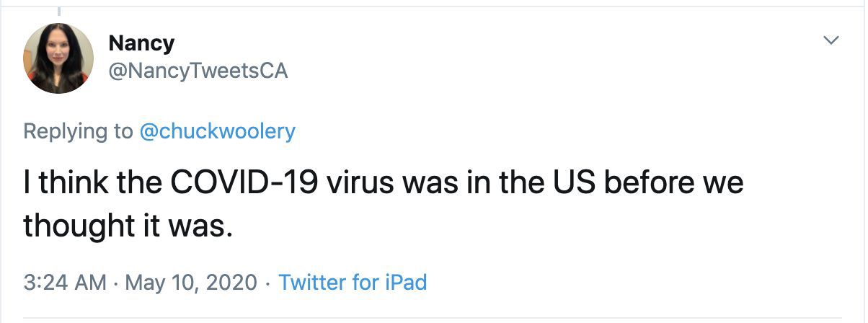Open the tweet options chevron menu
Image resolution: width=868 pixels, height=323 pixels.
(831, 40)
